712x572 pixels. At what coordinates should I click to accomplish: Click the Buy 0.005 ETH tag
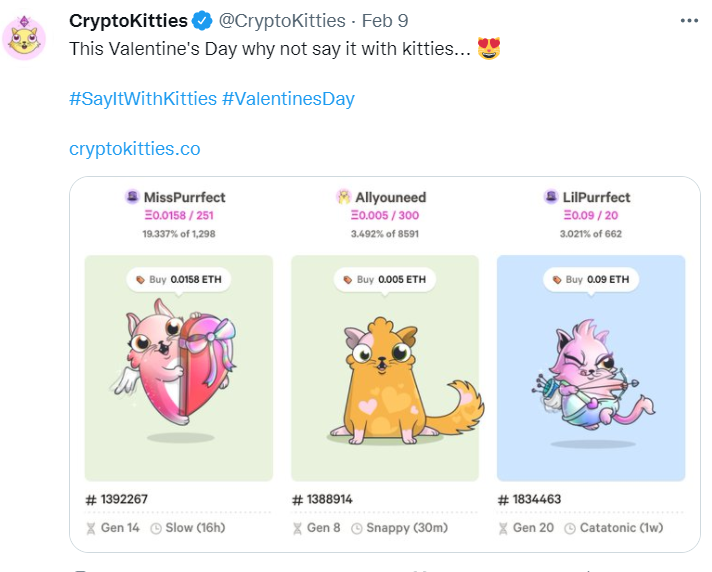384,280
